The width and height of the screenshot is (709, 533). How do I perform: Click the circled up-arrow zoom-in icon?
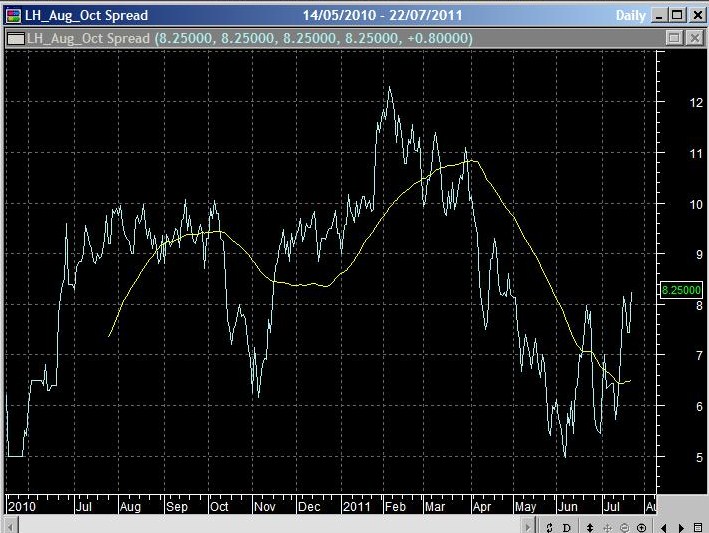(x=641, y=527)
